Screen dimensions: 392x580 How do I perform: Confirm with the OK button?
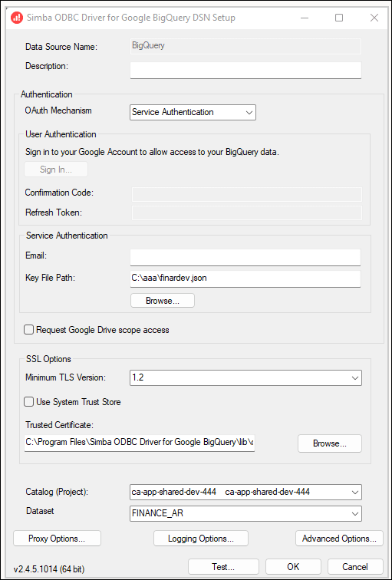(x=293, y=566)
